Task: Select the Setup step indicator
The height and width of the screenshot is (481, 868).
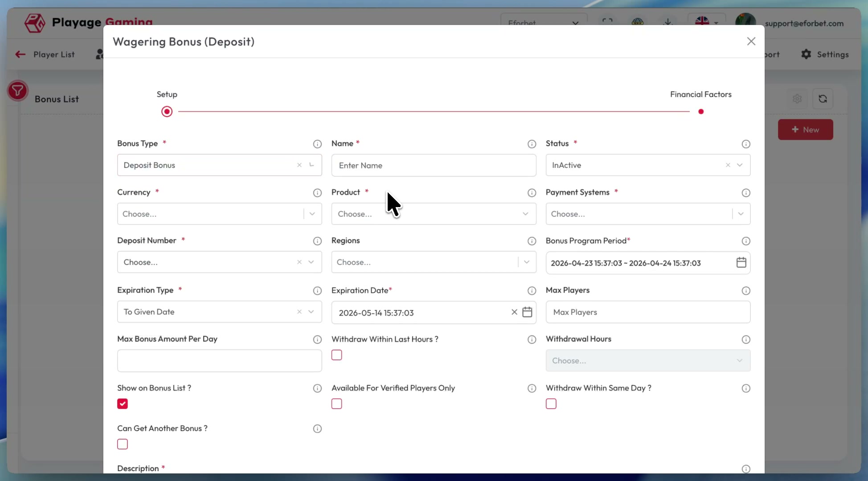Action: tap(167, 111)
